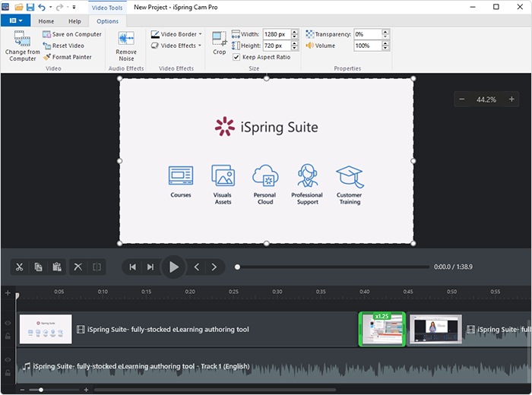Click the iSpring Cam Pro app icon
532x395 pixels.
pos(6,7)
